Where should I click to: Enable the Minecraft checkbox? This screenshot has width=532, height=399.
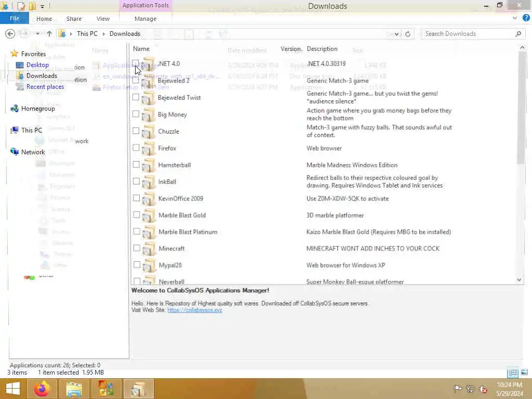(x=137, y=248)
